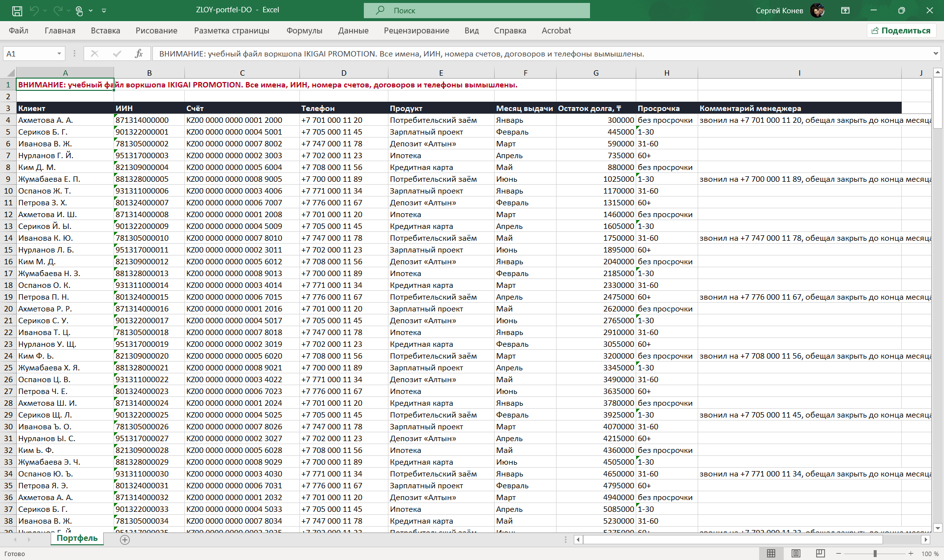The image size is (944, 560).
Task: Click the touch/mouse mode icon
Action: pos(79,10)
